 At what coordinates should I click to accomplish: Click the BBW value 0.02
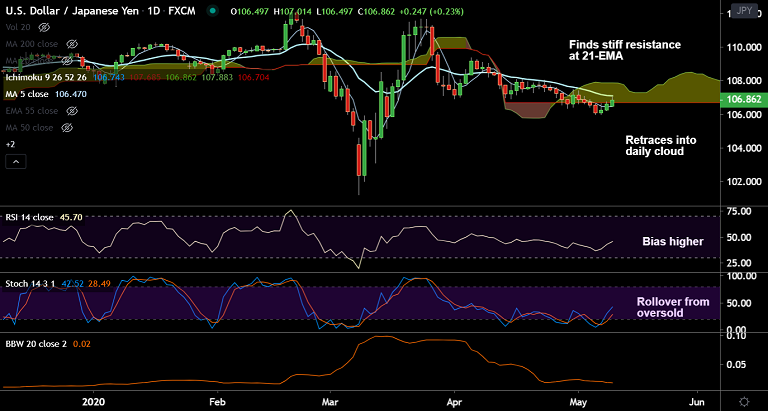click(81, 344)
